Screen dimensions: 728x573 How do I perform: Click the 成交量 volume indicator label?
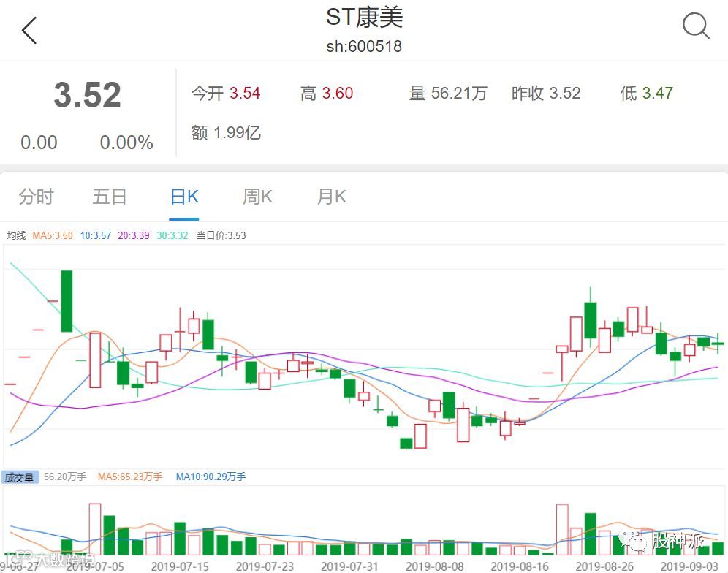[x=20, y=477]
